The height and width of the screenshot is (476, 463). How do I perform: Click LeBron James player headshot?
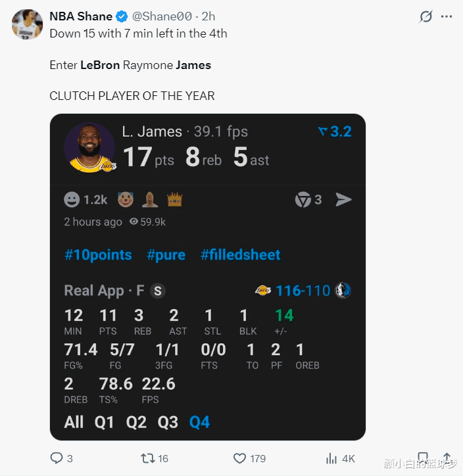click(89, 147)
